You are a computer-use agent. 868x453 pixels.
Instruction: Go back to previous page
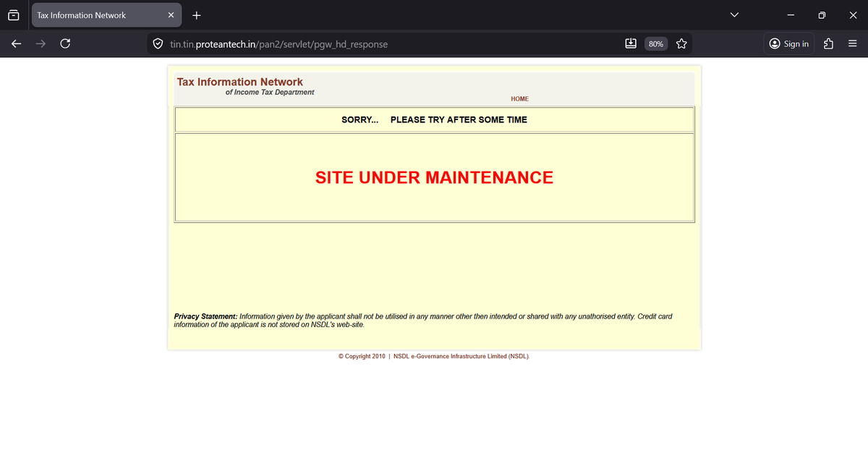pos(16,44)
